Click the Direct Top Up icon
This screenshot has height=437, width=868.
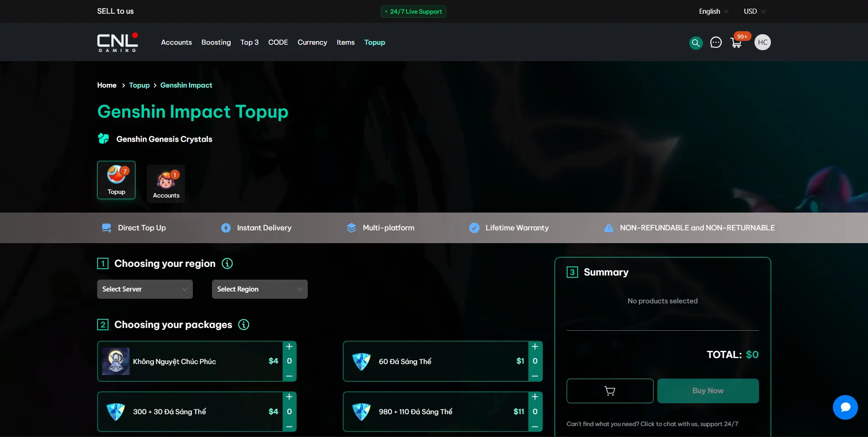click(x=107, y=228)
